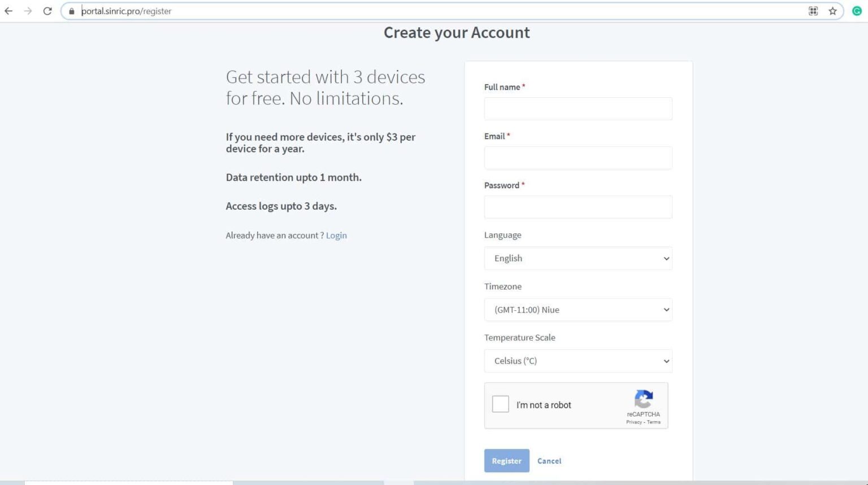The width and height of the screenshot is (868, 485).
Task: Open the Temperature Scale dropdown
Action: [x=578, y=361]
